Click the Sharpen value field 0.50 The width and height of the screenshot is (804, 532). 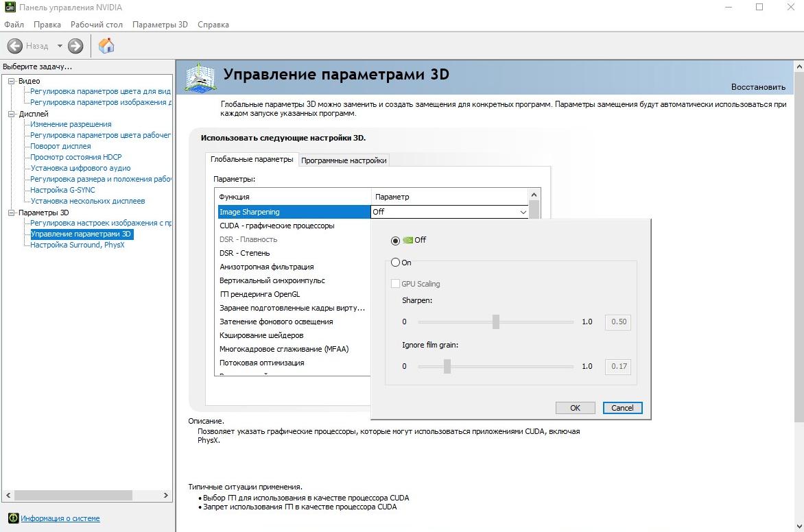(618, 322)
